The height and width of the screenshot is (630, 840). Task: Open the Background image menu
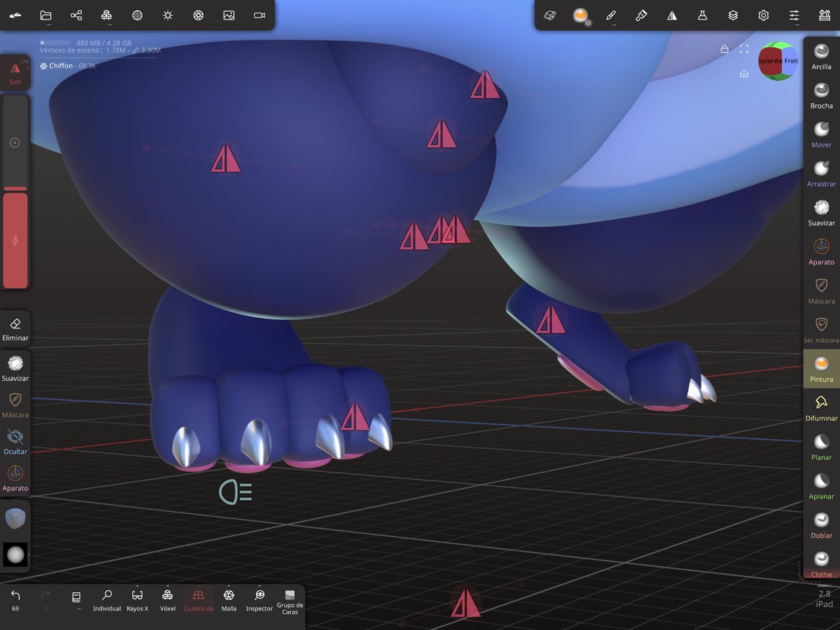(229, 15)
